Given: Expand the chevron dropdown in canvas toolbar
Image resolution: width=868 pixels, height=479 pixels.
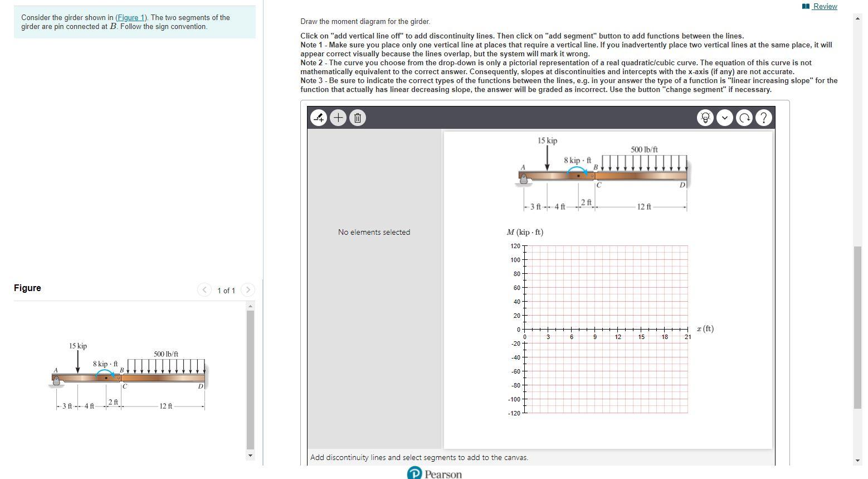Looking at the screenshot, I should 724,118.
